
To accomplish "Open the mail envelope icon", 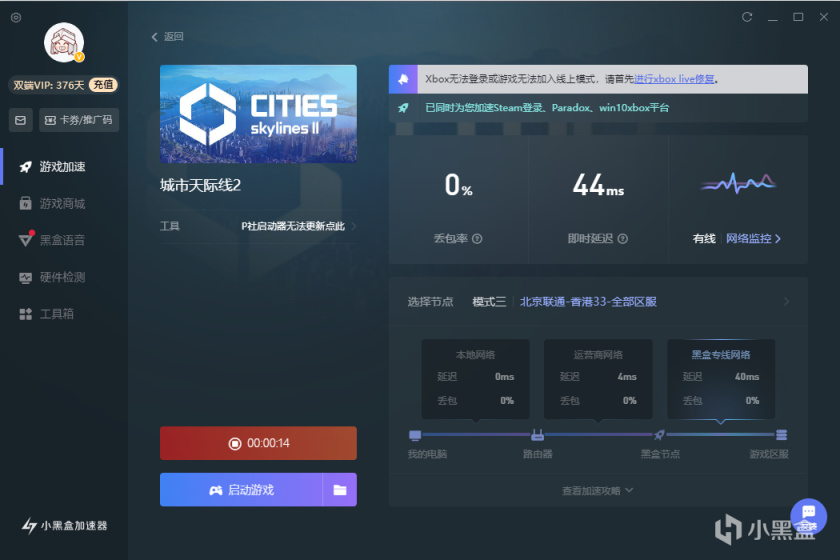I will 20,120.
